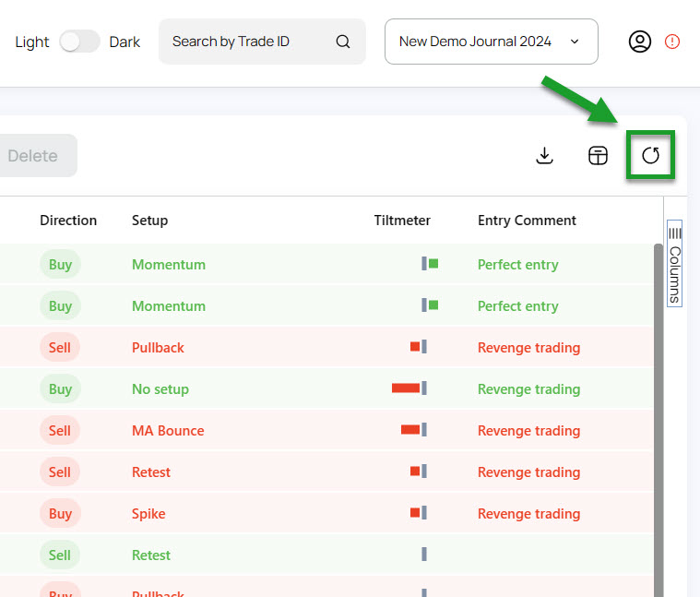This screenshot has height=597, width=700.
Task: Select the Pullback setup cell with Sell direction
Action: coord(158,347)
